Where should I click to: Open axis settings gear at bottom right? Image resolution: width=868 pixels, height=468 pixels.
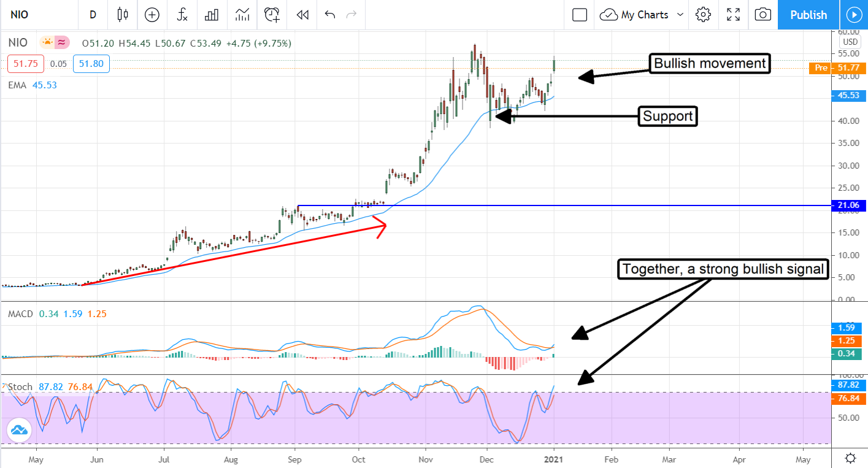coord(850,458)
